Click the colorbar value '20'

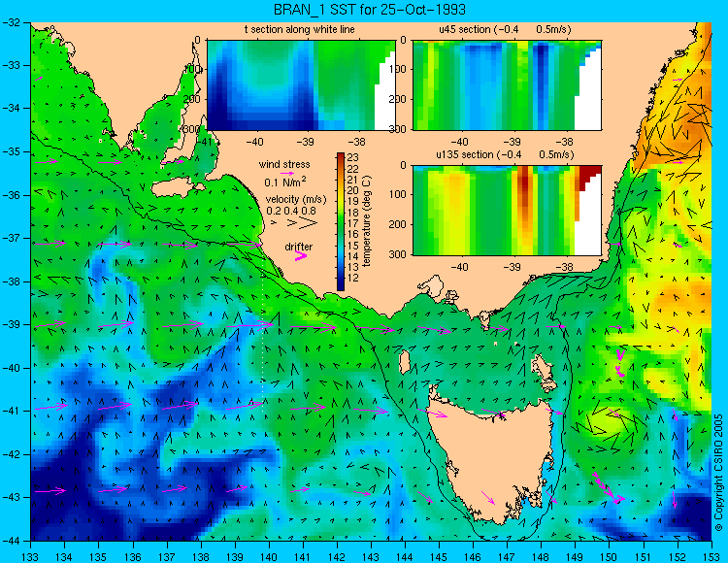click(x=352, y=190)
